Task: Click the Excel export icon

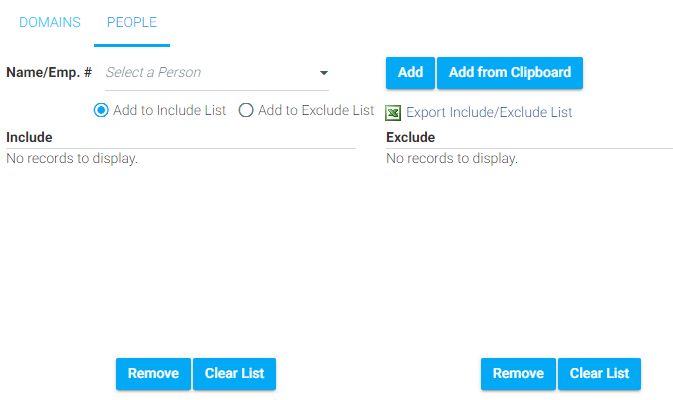Action: (x=393, y=113)
